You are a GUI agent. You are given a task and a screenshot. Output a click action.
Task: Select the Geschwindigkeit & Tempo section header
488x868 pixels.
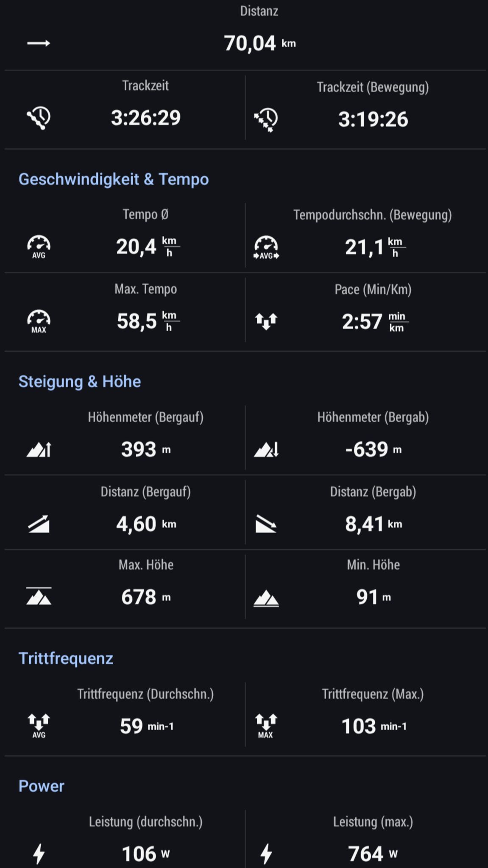tap(114, 179)
